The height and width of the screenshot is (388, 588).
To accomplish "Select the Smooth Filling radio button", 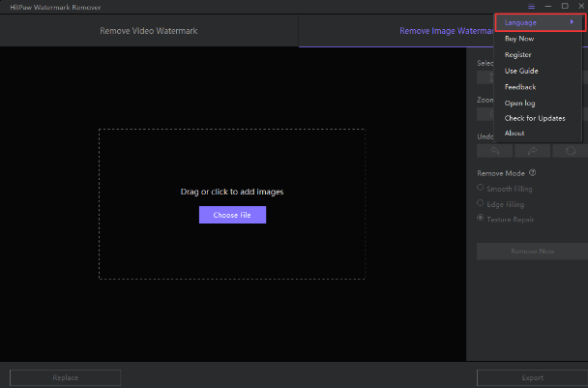I will pos(481,189).
